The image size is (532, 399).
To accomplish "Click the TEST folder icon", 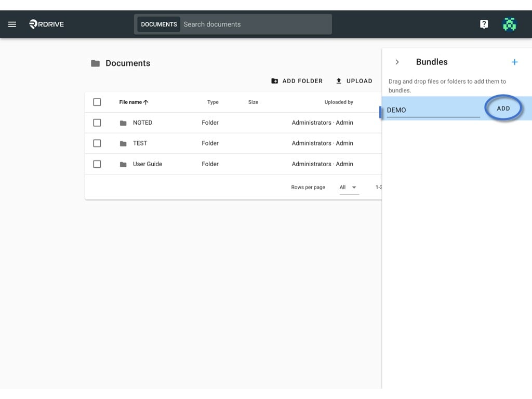I will [x=123, y=143].
